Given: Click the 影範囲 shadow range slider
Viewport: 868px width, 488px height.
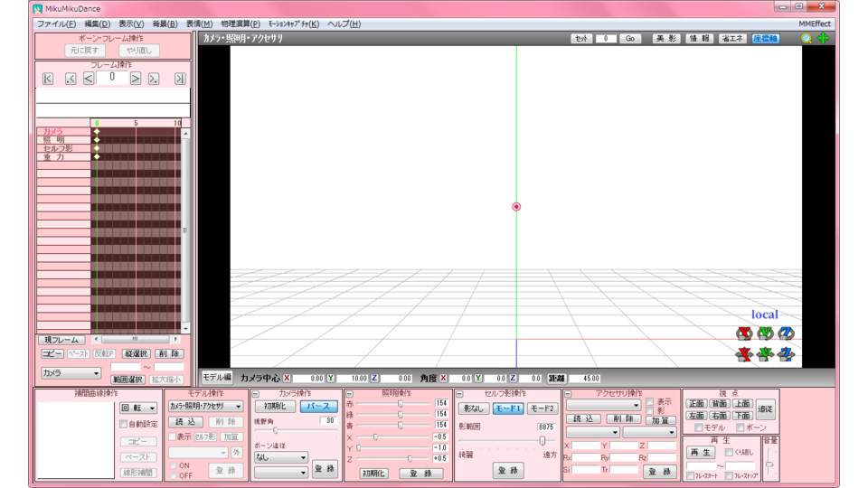Looking at the screenshot, I should point(542,441).
